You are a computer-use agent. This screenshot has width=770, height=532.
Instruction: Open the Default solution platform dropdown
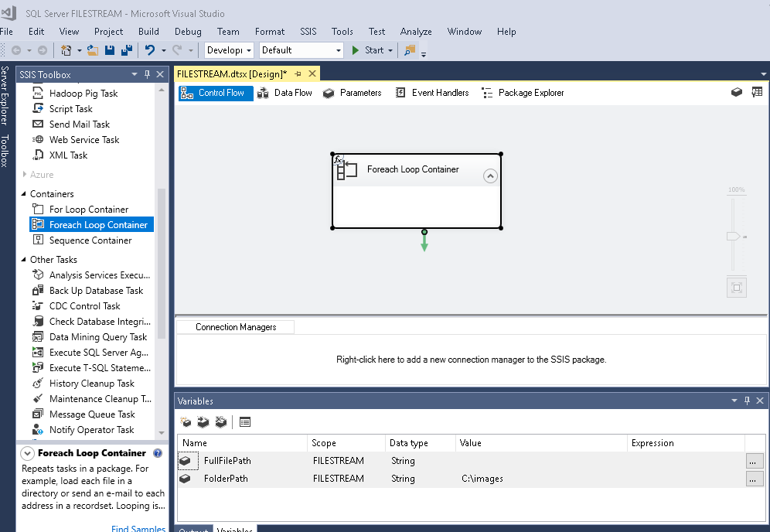[x=339, y=50]
